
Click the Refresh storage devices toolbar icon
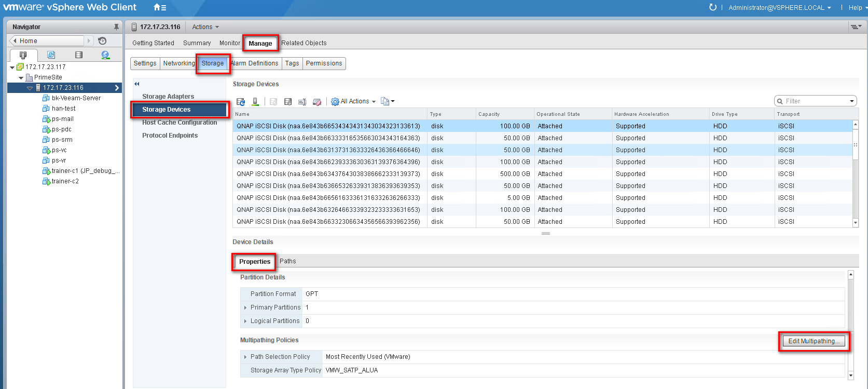(x=241, y=102)
